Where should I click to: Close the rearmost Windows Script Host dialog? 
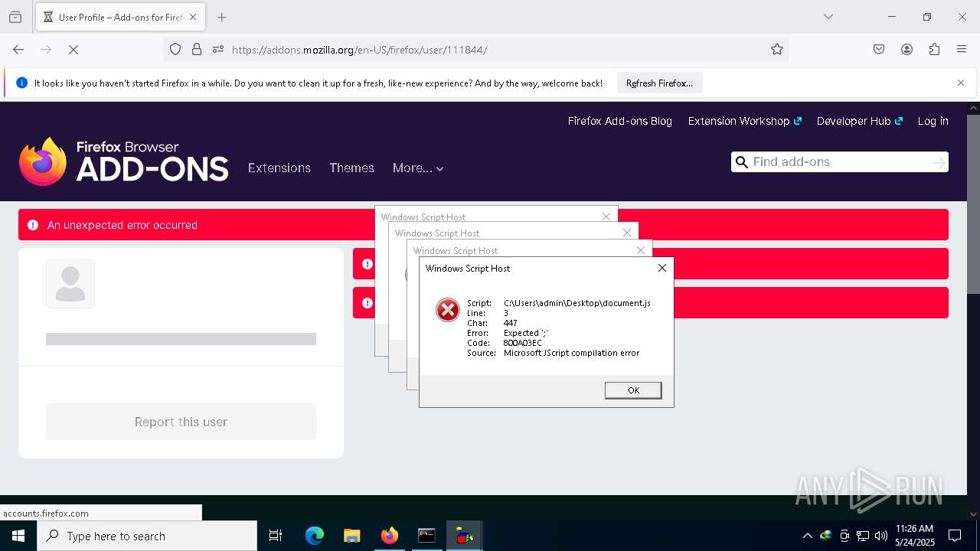606,217
